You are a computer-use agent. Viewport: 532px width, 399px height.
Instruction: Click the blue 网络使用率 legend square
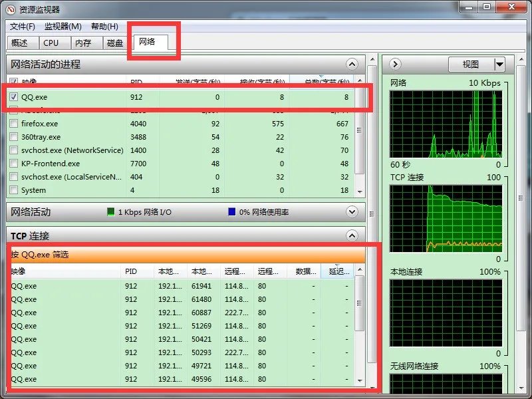point(231,212)
